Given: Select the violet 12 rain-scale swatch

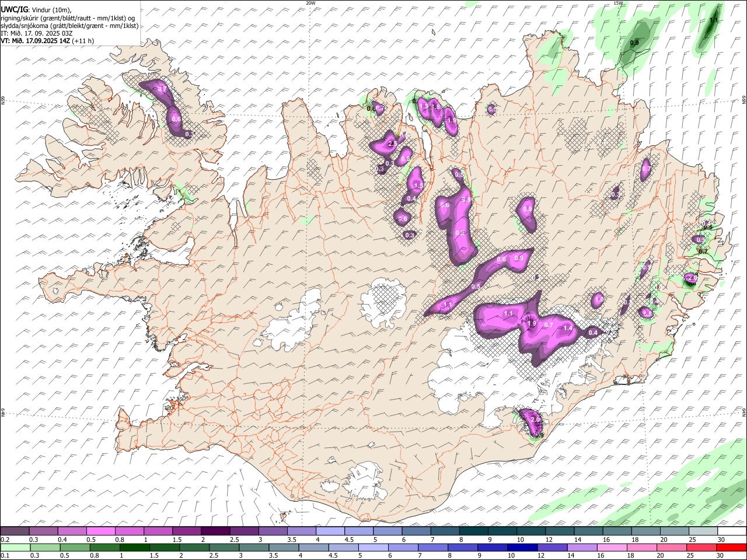Looking at the screenshot, I should (552, 547).
